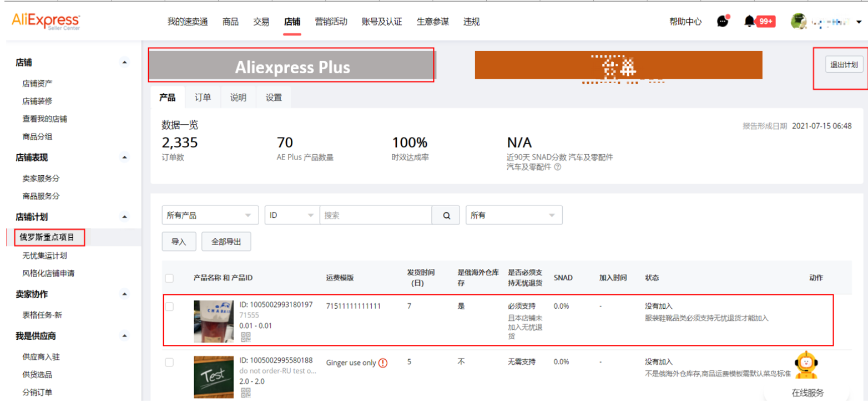The width and height of the screenshot is (868, 408).
Task: Open 店铺装修 in sidebar
Action: pyautogui.click(x=37, y=101)
